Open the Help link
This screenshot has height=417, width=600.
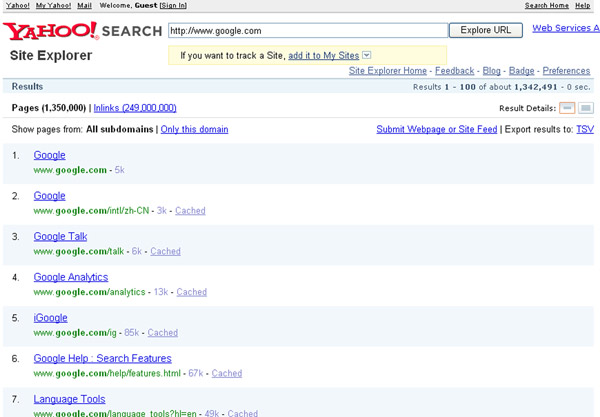point(583,6)
